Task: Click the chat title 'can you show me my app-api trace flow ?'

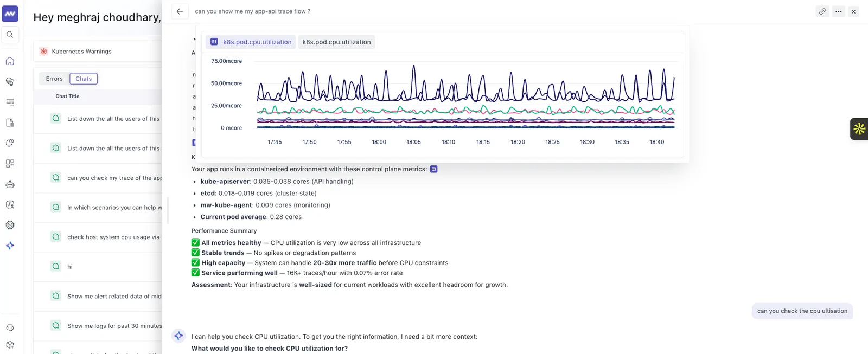Action: [x=253, y=11]
